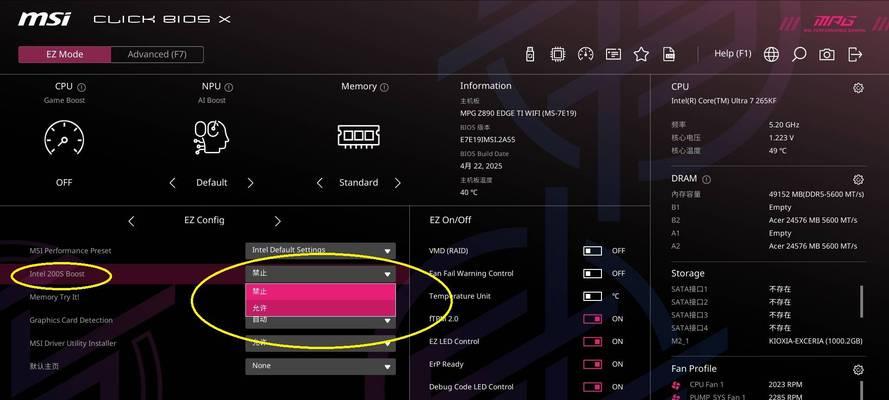Click the Memory Try It! label
The image size is (889, 400).
click(x=54, y=297)
